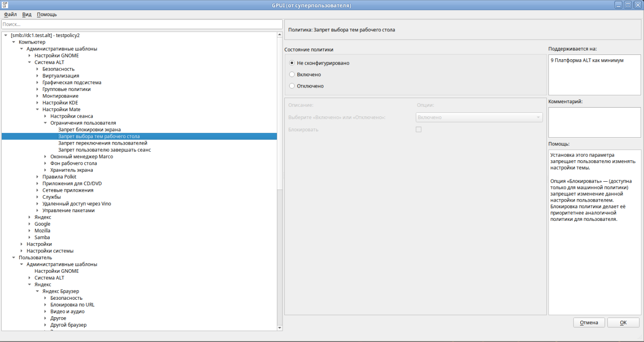Click the Политика: Запрет выбора тем header text
This screenshot has height=342, width=644.
342,30
